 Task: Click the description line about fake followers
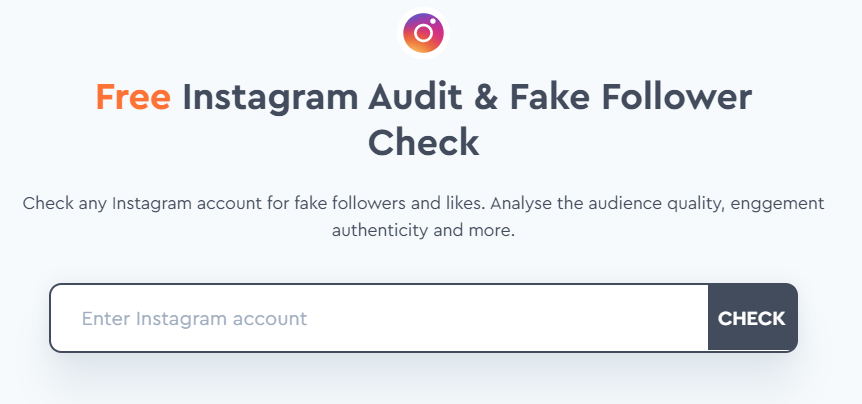tap(423, 203)
